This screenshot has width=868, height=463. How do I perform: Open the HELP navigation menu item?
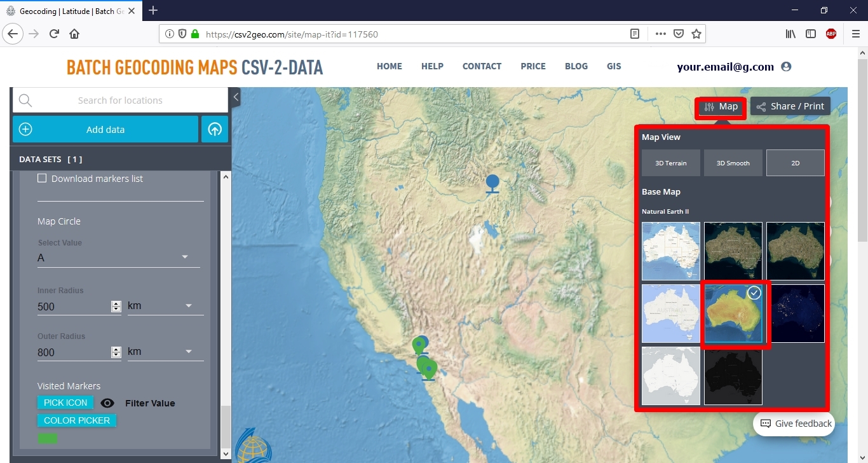(x=432, y=66)
